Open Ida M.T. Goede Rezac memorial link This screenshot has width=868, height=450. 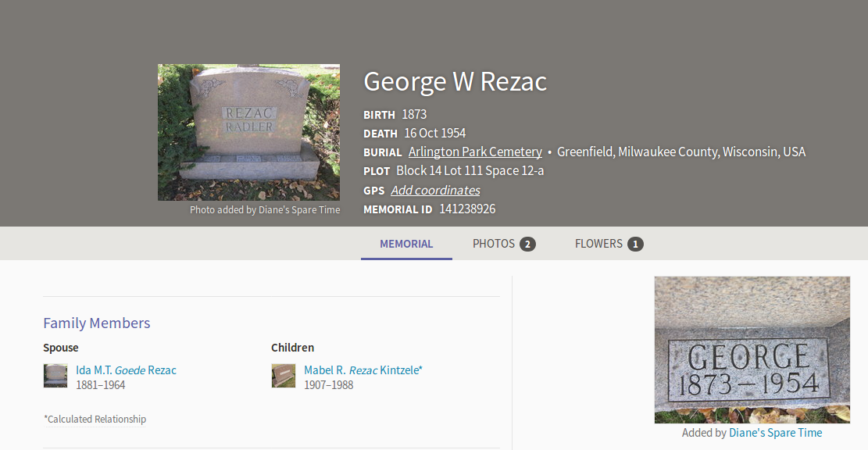127,370
